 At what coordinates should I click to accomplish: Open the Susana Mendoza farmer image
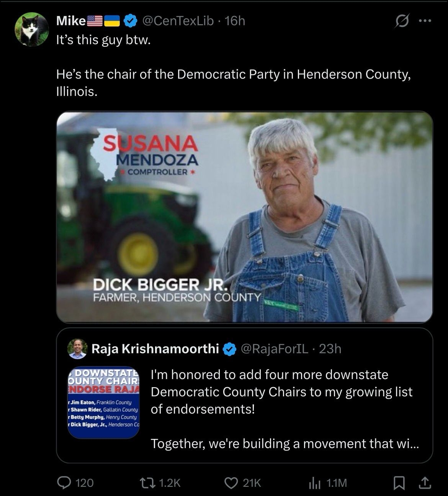tap(244, 217)
